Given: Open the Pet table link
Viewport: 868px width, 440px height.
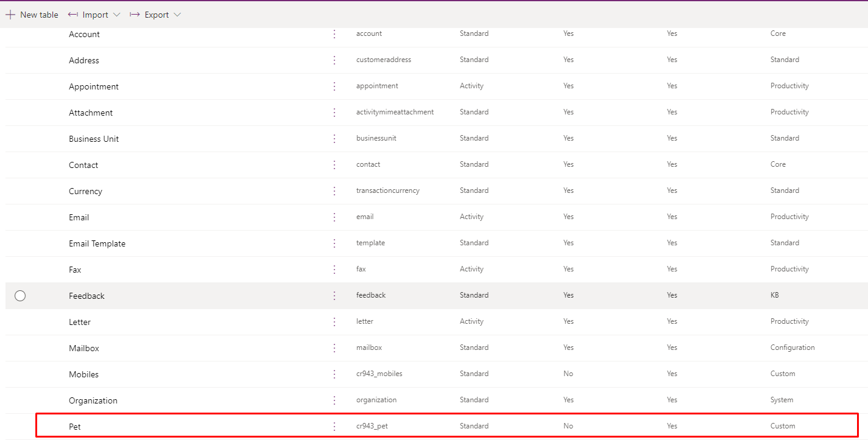Looking at the screenshot, I should (75, 427).
